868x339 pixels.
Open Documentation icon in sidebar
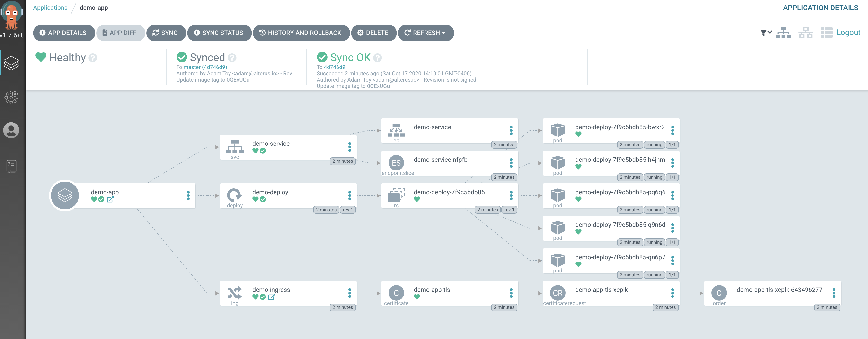[11, 166]
